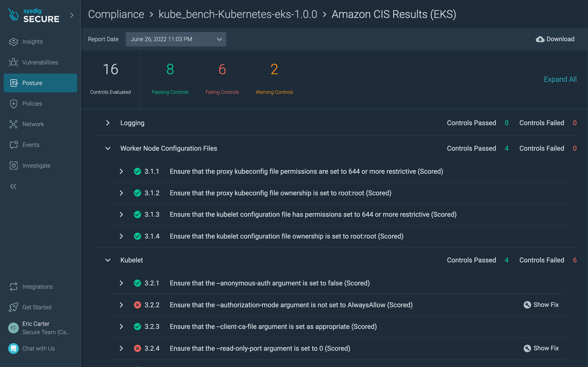Viewport: 588px width, 367px height.
Task: Expand the sysdig SECURE logo arrow
Action: point(72,15)
